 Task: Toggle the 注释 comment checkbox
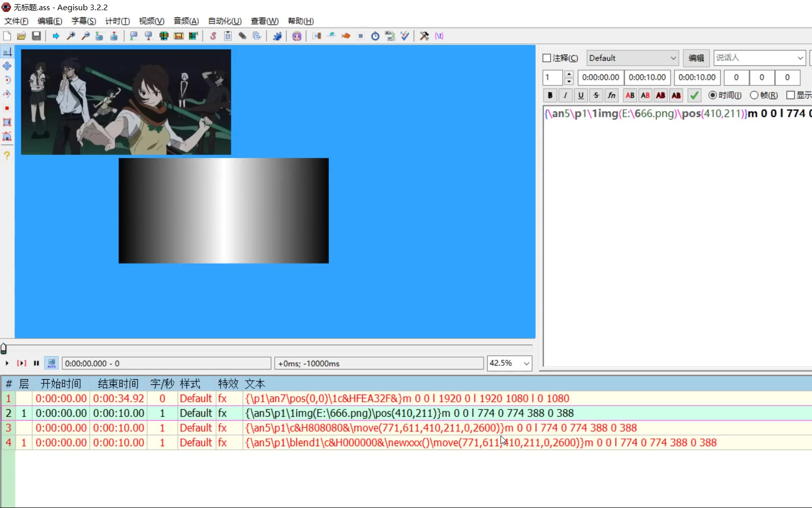[547, 58]
